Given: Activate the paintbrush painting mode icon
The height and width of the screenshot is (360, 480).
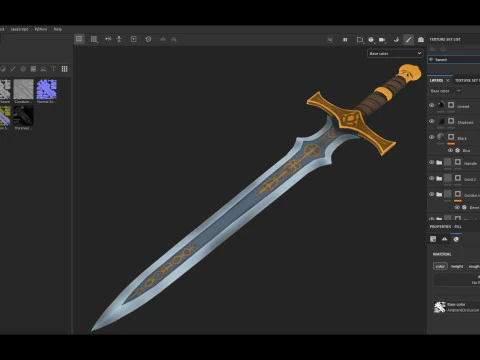Looking at the screenshot, I should coord(409,40).
